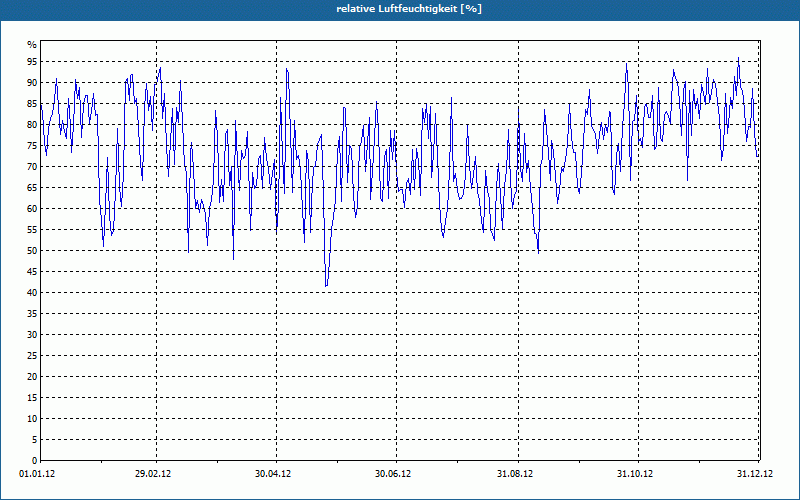Select the x-axis date 01.01.12

click(x=37, y=474)
